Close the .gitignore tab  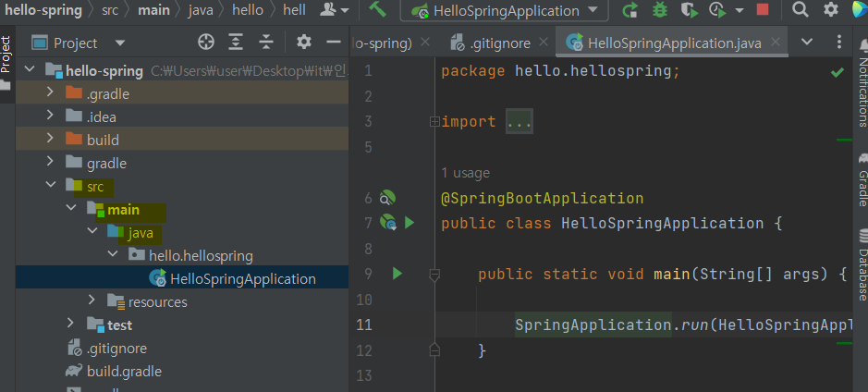click(544, 43)
